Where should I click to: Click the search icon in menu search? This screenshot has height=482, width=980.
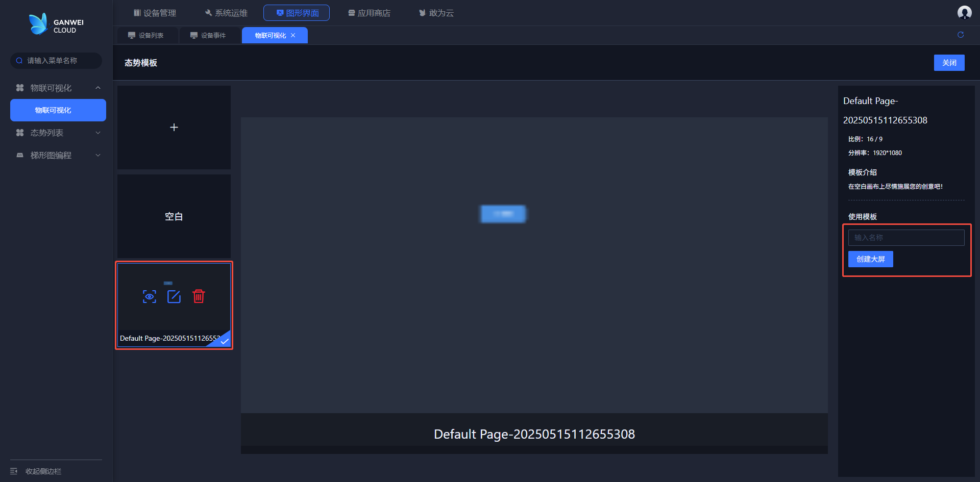coord(19,61)
